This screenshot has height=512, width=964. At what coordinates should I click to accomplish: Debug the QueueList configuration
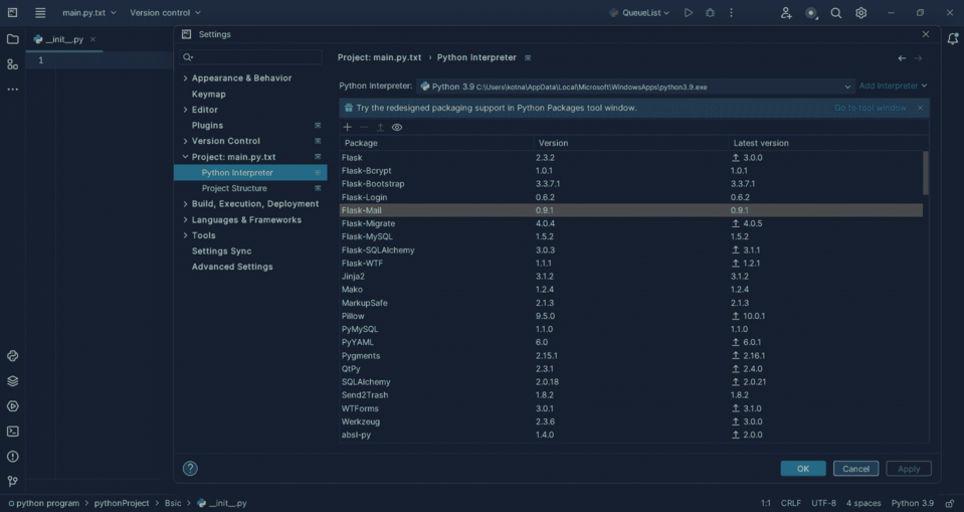click(709, 12)
